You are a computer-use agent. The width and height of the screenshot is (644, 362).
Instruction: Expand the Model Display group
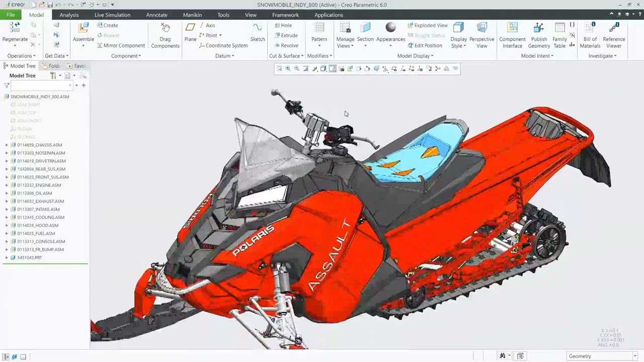click(415, 56)
